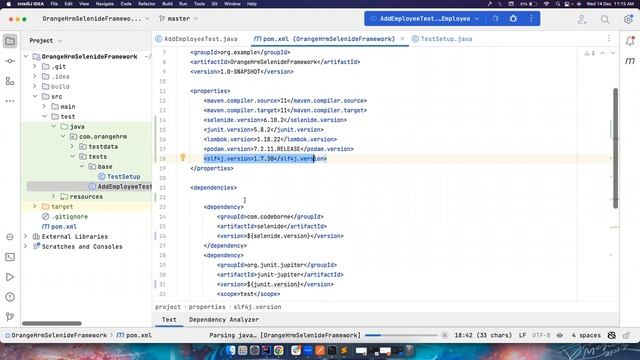The image size is (640, 360).
Task: Open macOS Spotlight search
Action: [558, 4]
